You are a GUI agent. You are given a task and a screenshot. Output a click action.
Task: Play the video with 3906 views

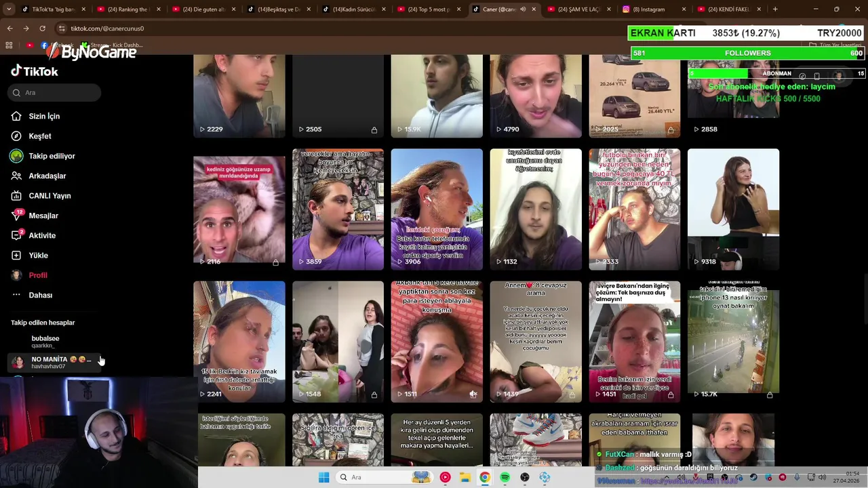pyautogui.click(x=437, y=209)
